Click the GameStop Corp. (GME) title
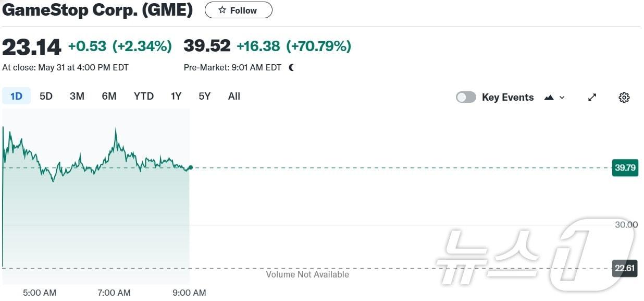 [97, 10]
